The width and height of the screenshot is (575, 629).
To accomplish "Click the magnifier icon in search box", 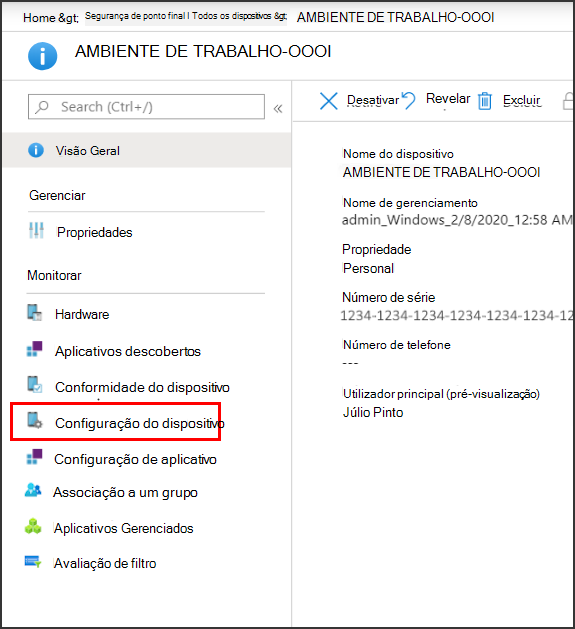I will (x=42, y=107).
